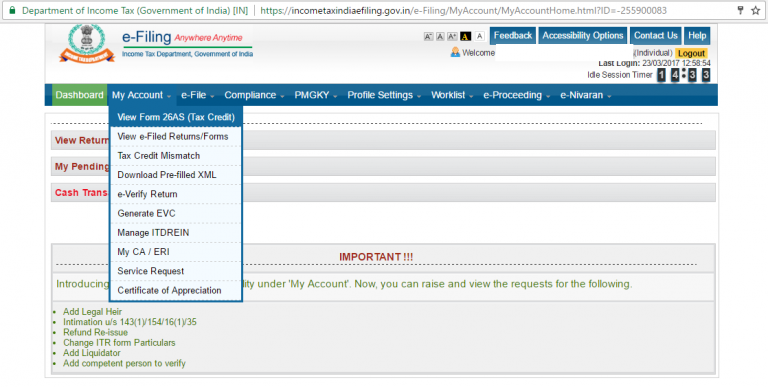Select View e-Filed Returns/Forms
The image size is (768, 387).
176,137
